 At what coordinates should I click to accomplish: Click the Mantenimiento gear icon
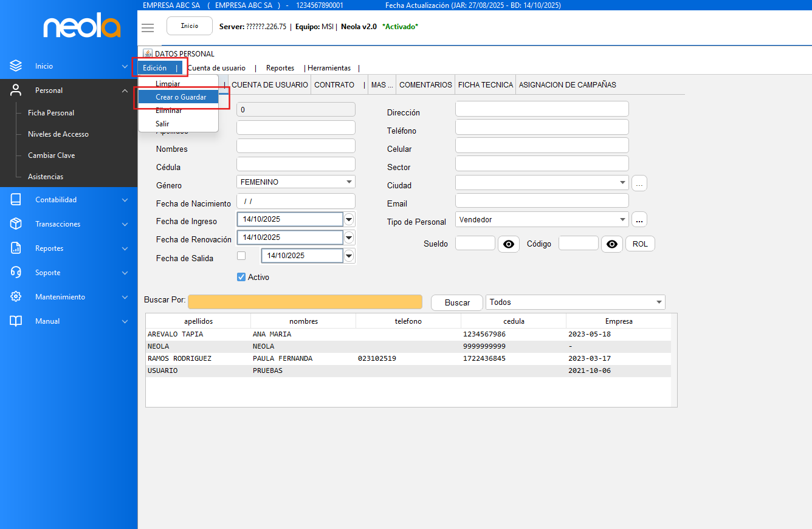pyautogui.click(x=16, y=297)
